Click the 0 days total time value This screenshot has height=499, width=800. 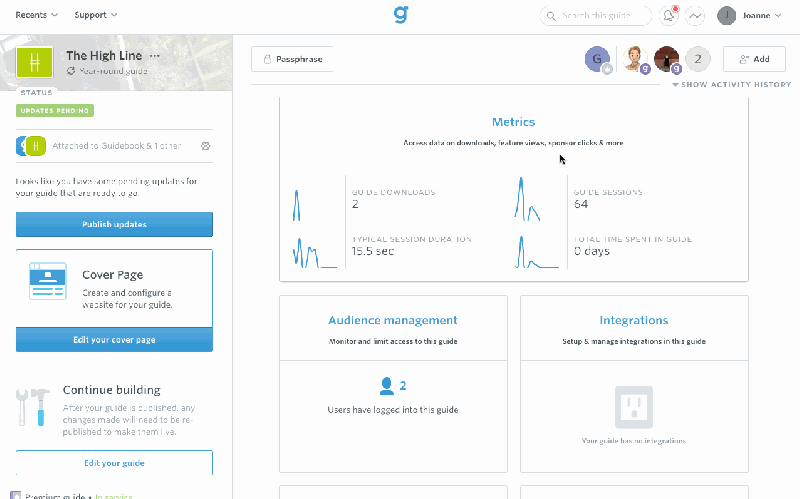[x=592, y=251]
